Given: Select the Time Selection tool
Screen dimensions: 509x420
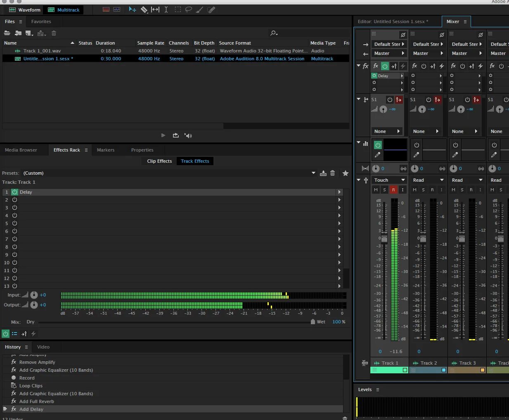Looking at the screenshot, I should tap(166, 9).
